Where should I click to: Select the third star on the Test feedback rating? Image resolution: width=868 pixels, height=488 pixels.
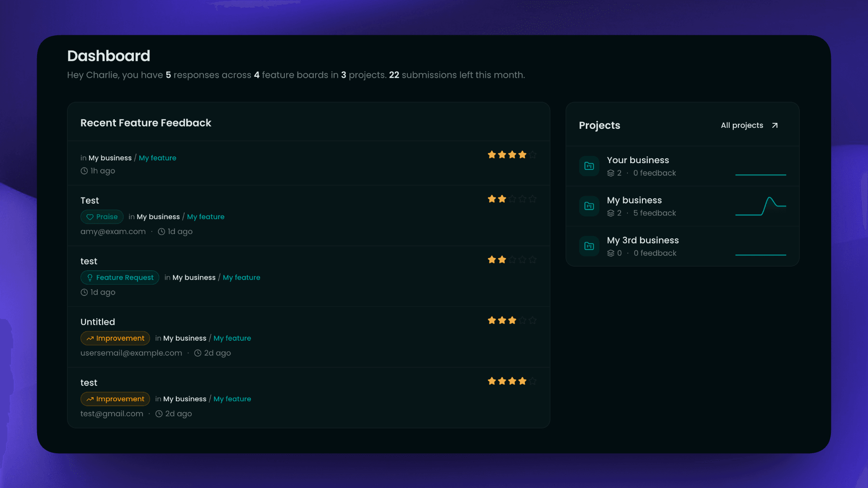pos(512,199)
